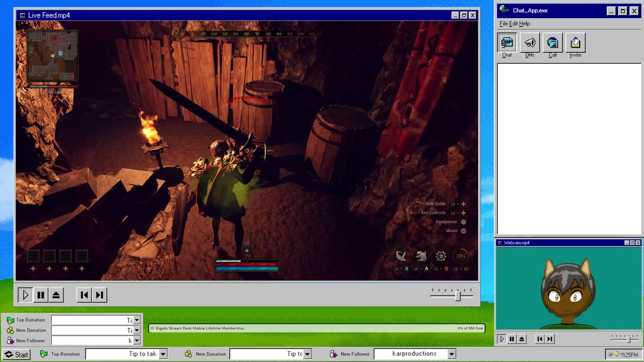The image size is (644, 362).
Task: Open the Chat icon in Chat_App
Action: [x=507, y=43]
